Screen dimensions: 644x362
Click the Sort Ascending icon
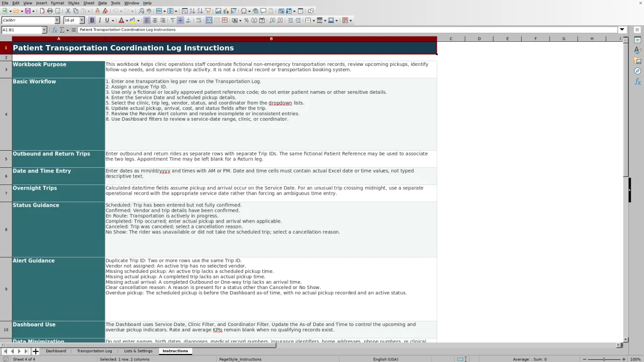click(x=192, y=11)
